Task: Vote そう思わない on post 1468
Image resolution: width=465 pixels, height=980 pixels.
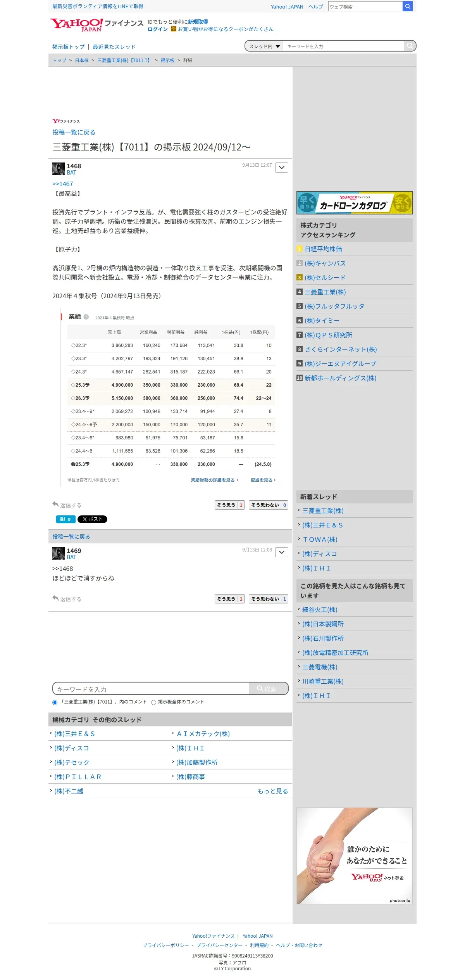Action: 269,505
